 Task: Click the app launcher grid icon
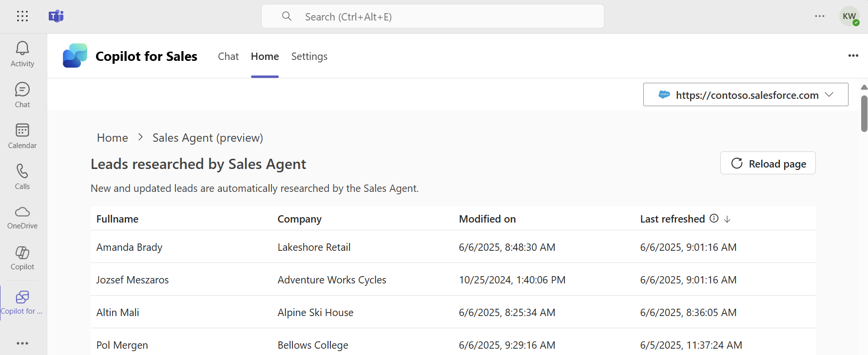click(x=22, y=16)
